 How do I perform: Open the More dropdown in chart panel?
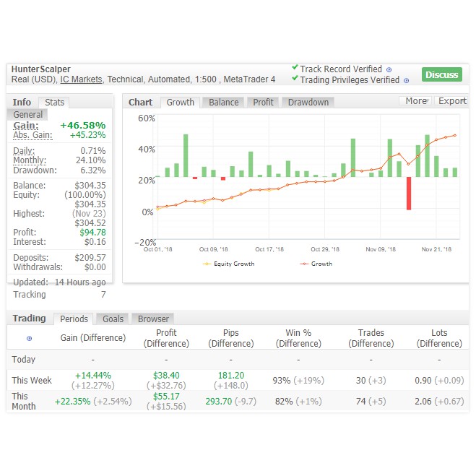[x=415, y=101]
